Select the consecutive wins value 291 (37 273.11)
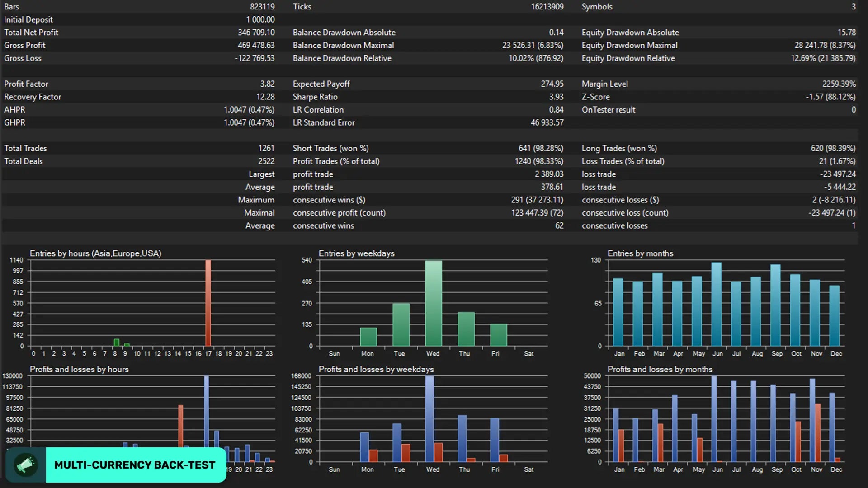 click(x=537, y=200)
